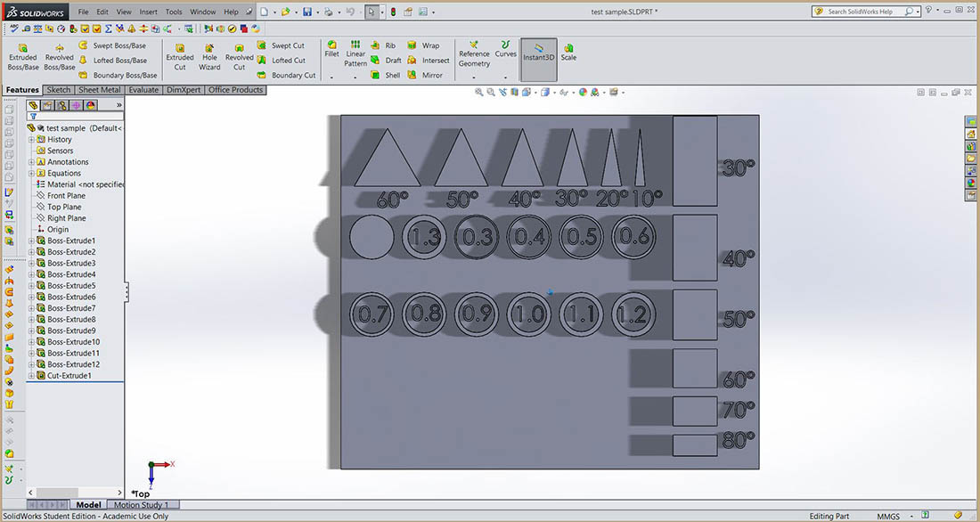Click the feature tree horizontal scrollbar
Image resolution: width=980 pixels, height=522 pixels.
click(75, 493)
